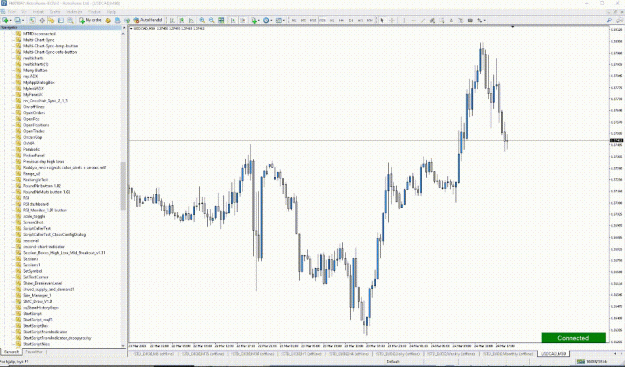
Task: Click the Zoom In magnifier
Action: 202,20
